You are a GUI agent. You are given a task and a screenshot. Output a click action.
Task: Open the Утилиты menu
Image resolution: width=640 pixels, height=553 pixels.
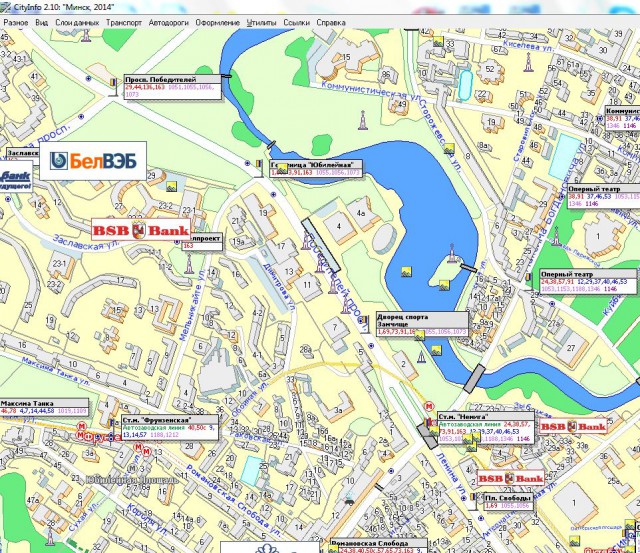pyautogui.click(x=261, y=22)
